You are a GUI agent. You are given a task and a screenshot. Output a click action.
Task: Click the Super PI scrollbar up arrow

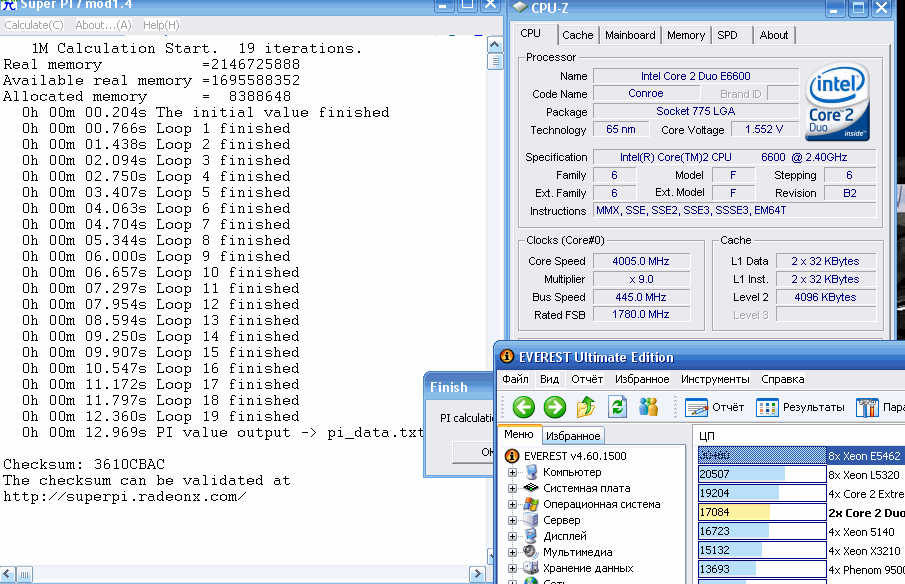495,45
